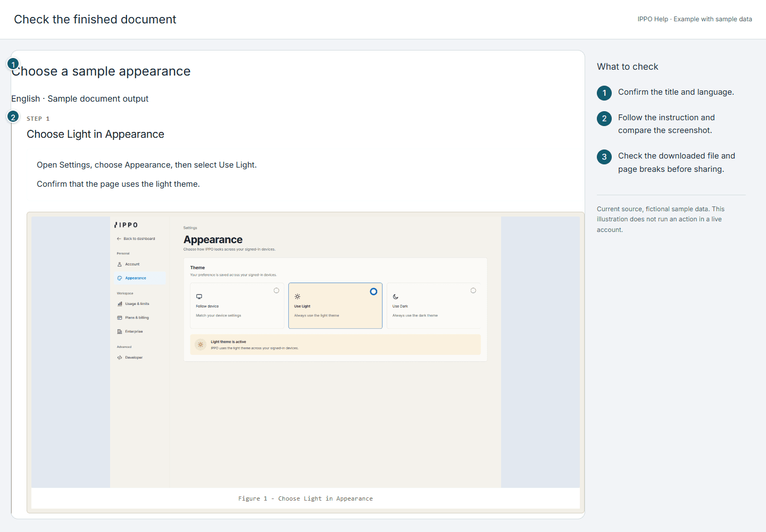Click the Enterprise building icon
This screenshot has height=532, width=766.
point(120,331)
